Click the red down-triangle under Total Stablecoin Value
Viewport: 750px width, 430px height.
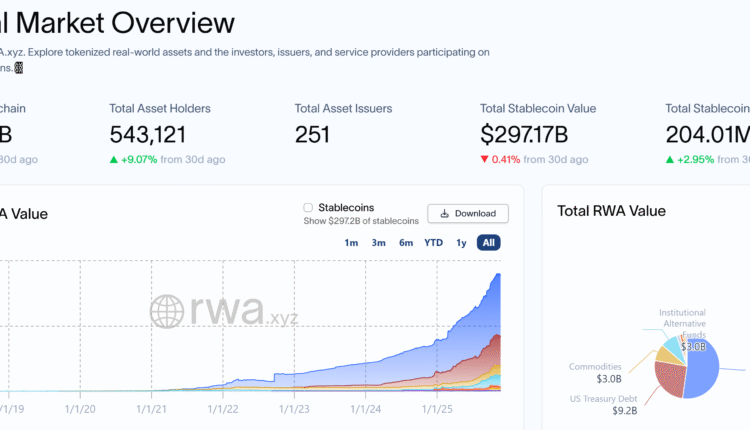point(484,159)
